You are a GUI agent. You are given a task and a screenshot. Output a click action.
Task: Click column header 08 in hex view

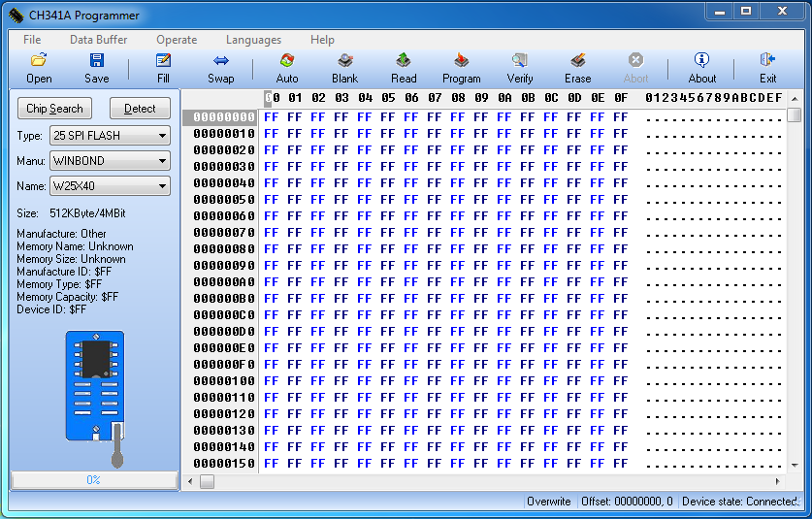pyautogui.click(x=458, y=98)
